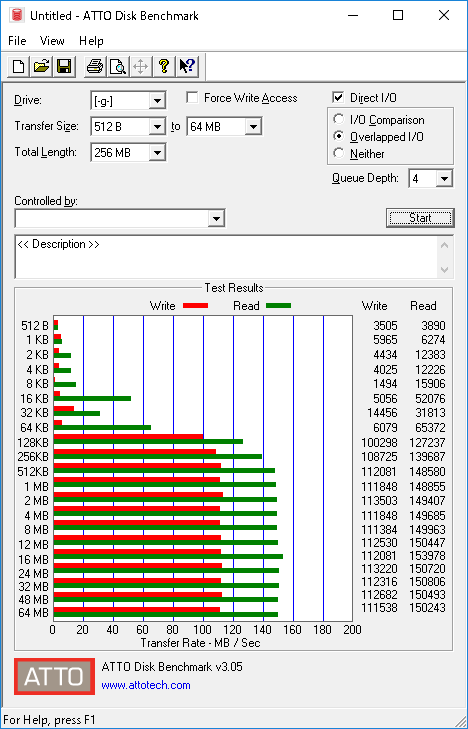Click description scrollbar down arrow
The height and width of the screenshot is (729, 468).
click(x=444, y=270)
